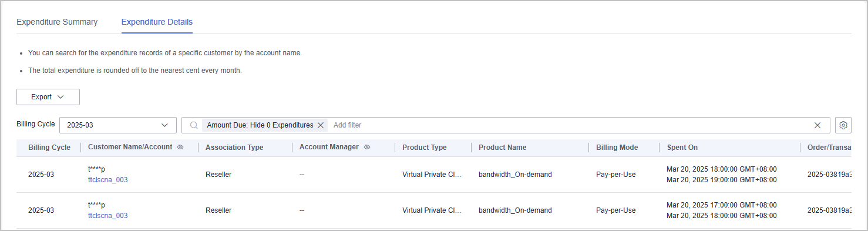
Task: Click the Product Name column header
Action: pos(503,148)
